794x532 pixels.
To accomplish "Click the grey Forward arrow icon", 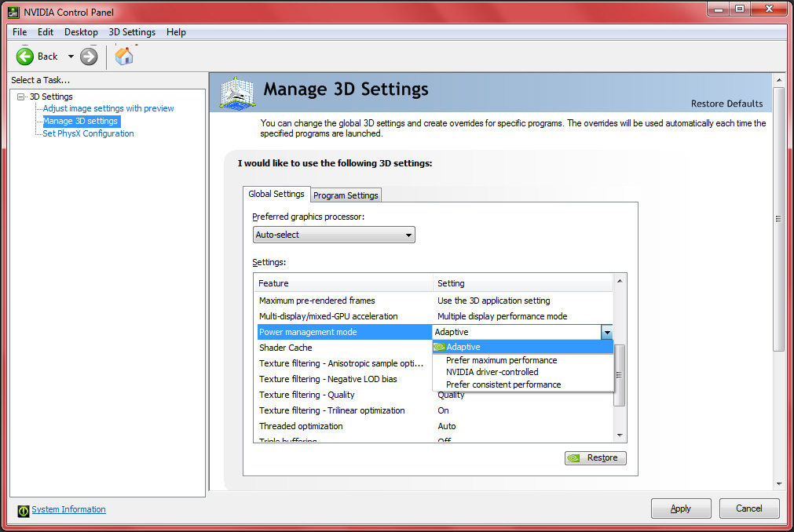I will pyautogui.click(x=89, y=56).
